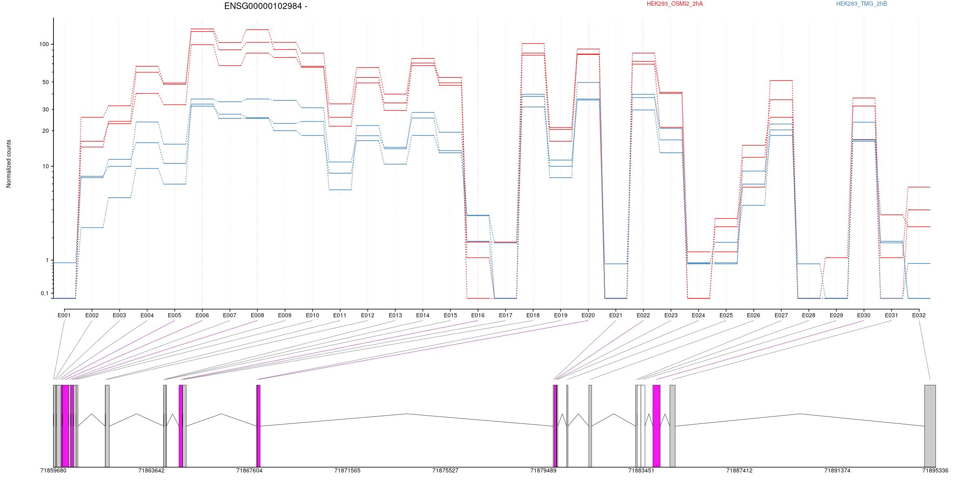Click exon label E025
This screenshot has width=980, height=490.
click(x=726, y=315)
